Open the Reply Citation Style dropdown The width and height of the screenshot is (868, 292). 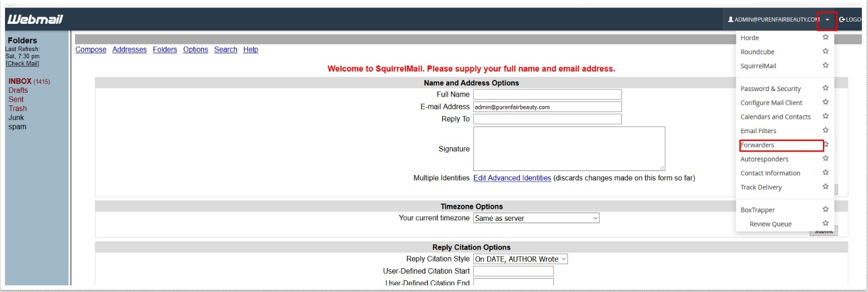(520, 259)
